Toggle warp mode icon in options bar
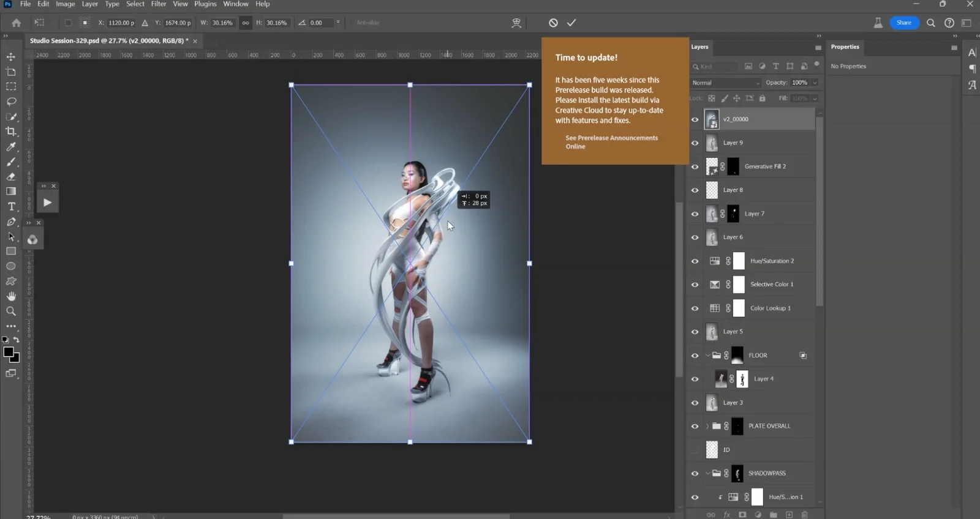The width and height of the screenshot is (980, 519). [516, 23]
